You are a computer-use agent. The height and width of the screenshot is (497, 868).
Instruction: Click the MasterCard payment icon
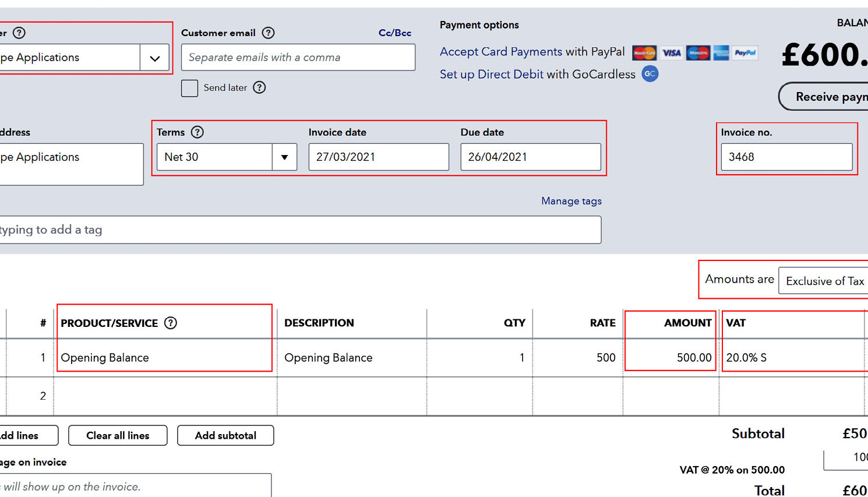(x=644, y=52)
